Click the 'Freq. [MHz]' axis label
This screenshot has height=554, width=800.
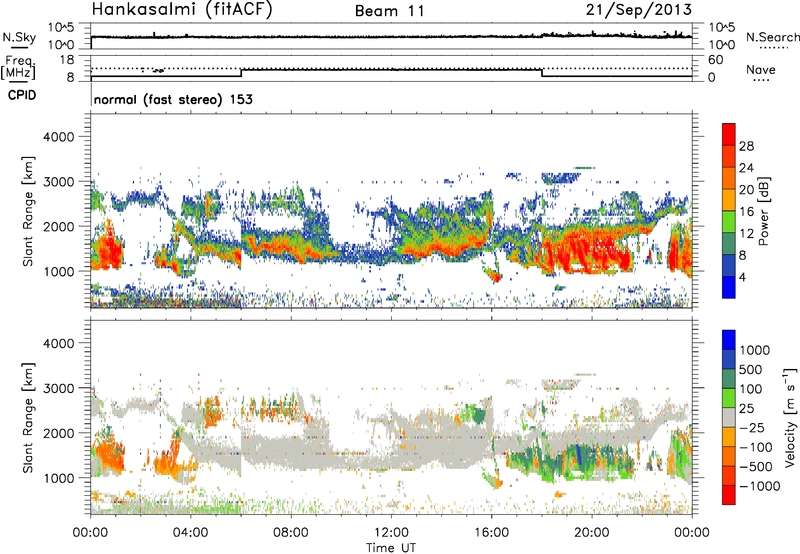coord(19,68)
